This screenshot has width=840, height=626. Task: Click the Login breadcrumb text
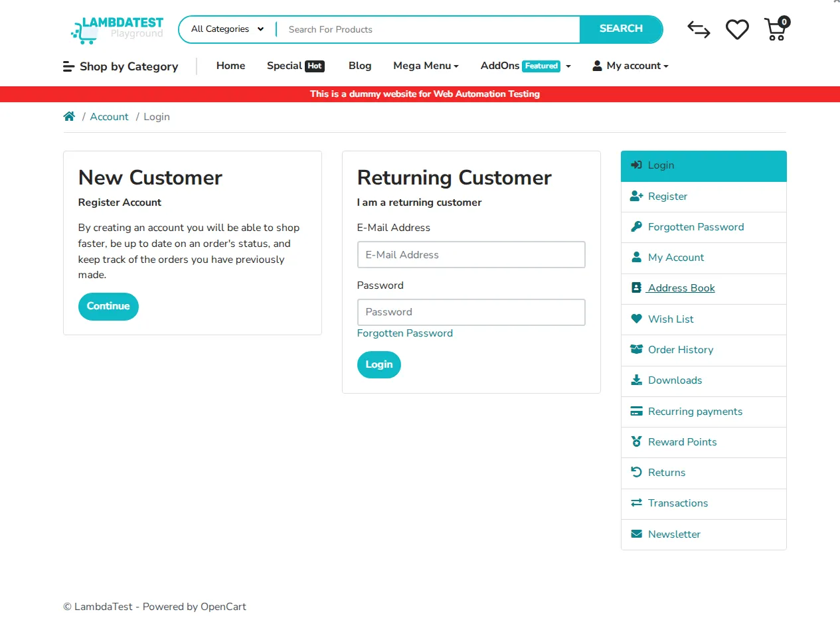pyautogui.click(x=157, y=117)
